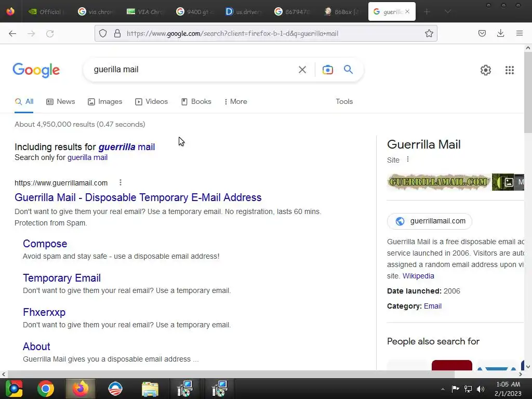Search only for guerilla mail link

(x=87, y=157)
